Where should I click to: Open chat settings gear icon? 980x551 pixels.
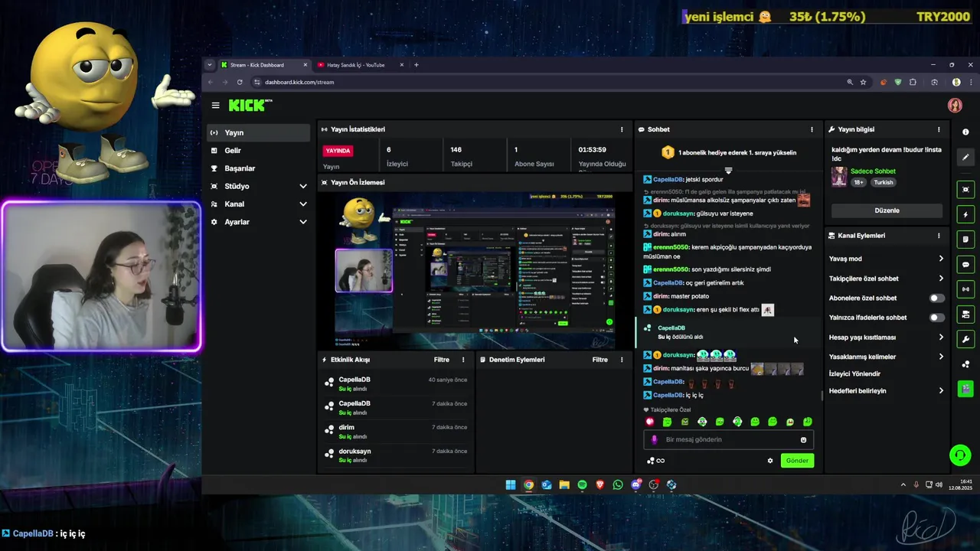770,461
